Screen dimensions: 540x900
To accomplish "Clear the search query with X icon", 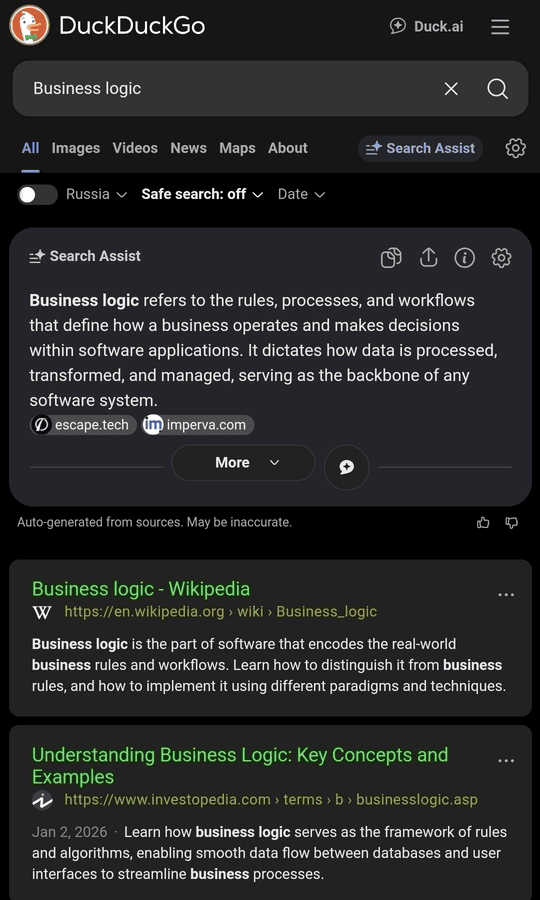I will coord(451,89).
